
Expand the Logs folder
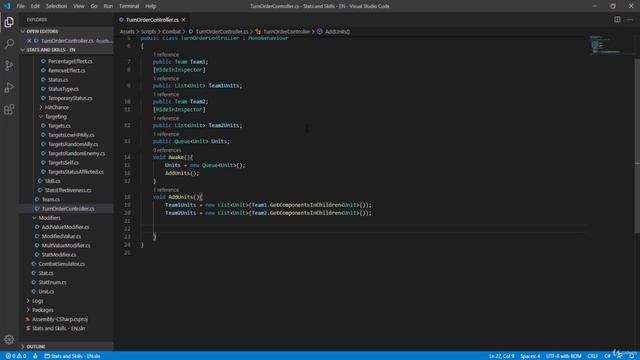[38, 301]
